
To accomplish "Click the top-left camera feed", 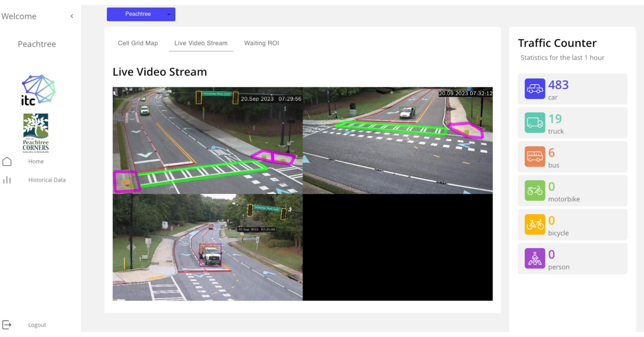I will [208, 140].
